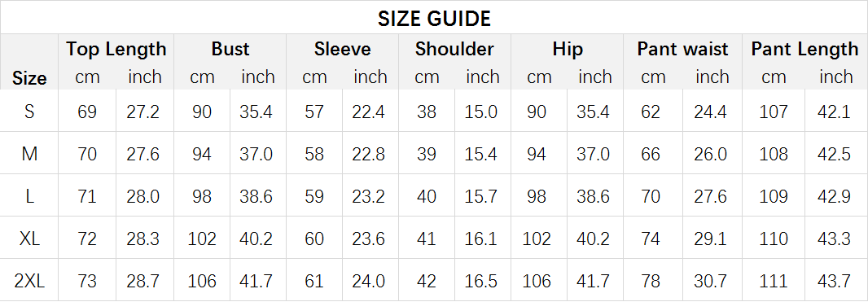Click the Pant Length column header

pos(804,49)
